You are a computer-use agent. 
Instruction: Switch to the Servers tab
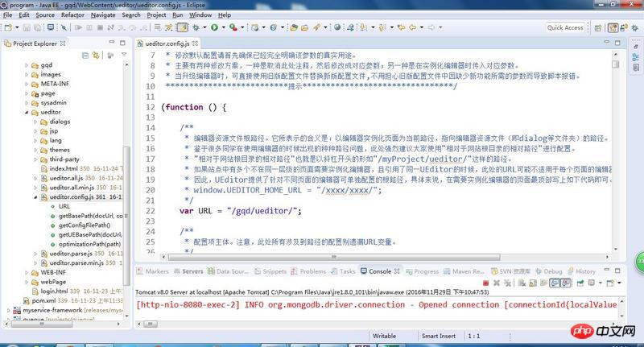(188, 271)
